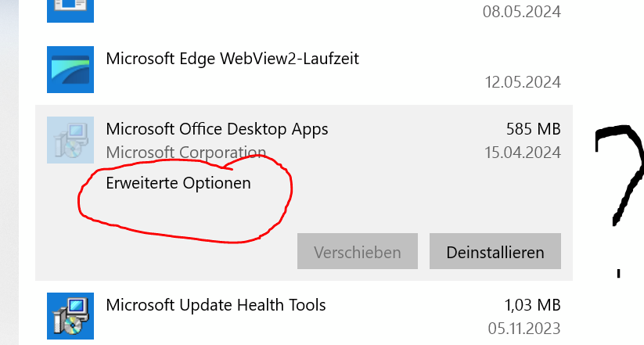Image resolution: width=644 pixels, height=345 pixels.
Task: Click the Microsoft Office Desktop Apps title
Action: point(217,129)
